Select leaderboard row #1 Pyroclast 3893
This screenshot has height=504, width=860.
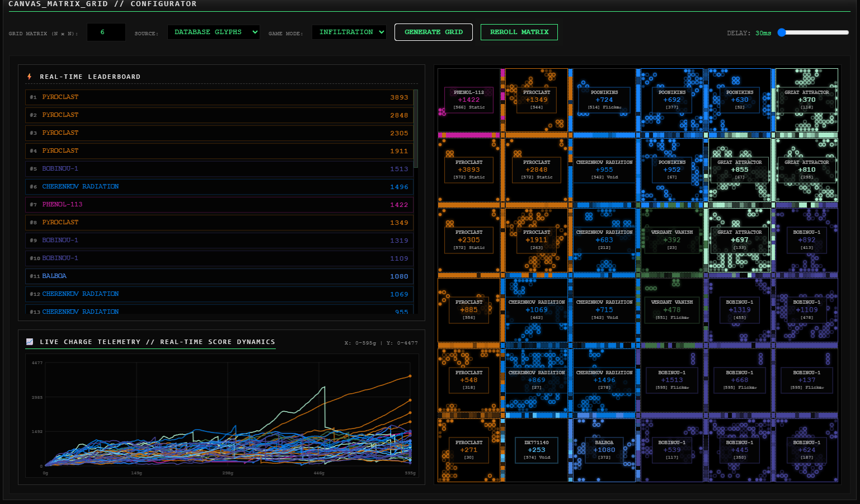pyautogui.click(x=219, y=97)
